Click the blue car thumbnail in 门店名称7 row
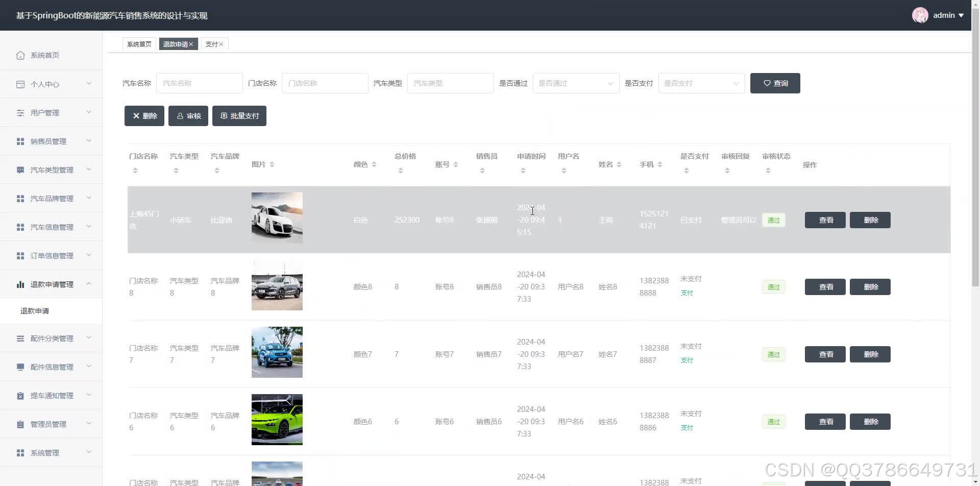 coord(277,352)
